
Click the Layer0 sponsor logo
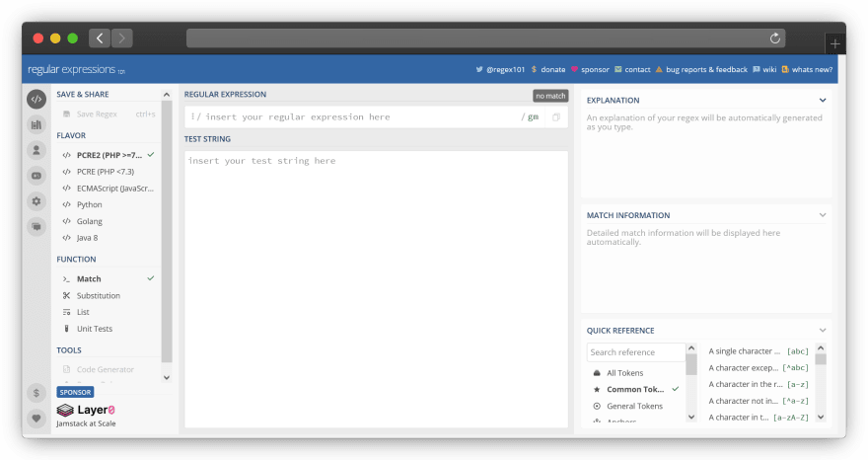click(86, 410)
